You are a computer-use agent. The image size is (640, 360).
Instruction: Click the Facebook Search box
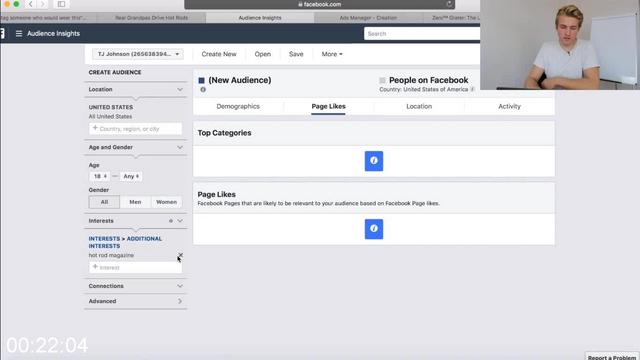point(422,33)
